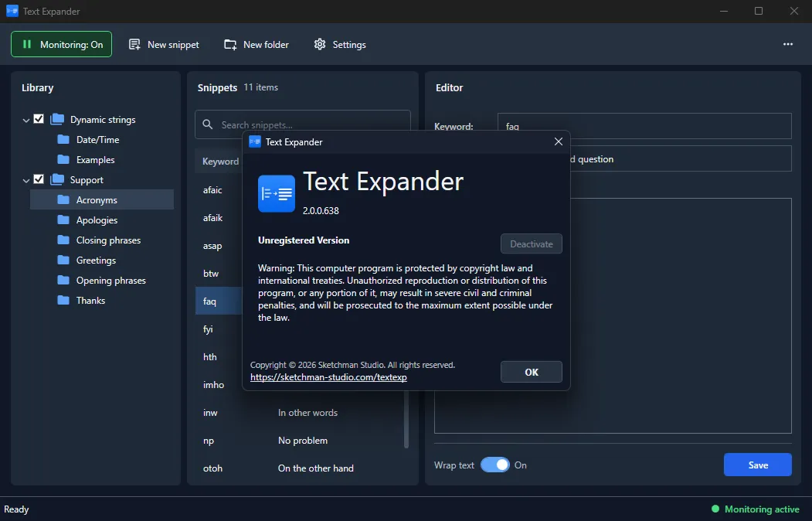Click the 'On the other hand' description
Screen dimensions: 812x521
[315, 468]
